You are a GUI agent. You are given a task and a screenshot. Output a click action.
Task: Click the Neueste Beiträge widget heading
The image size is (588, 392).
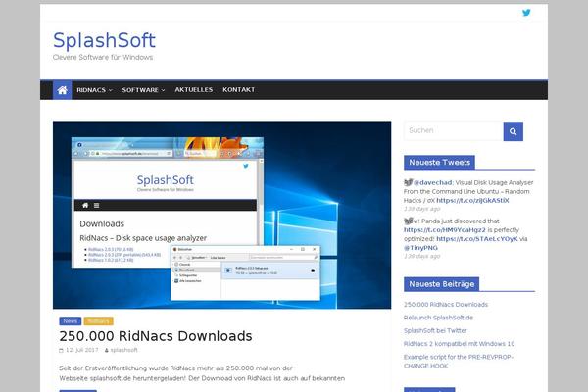[x=441, y=284]
